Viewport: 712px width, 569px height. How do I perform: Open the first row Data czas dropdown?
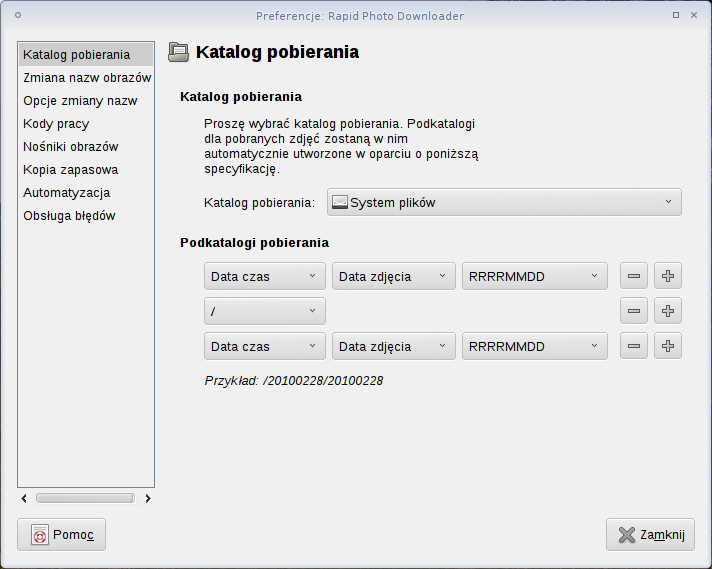coord(265,276)
